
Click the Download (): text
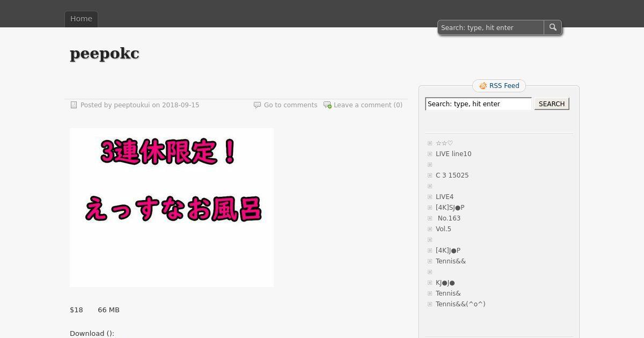[92, 334]
